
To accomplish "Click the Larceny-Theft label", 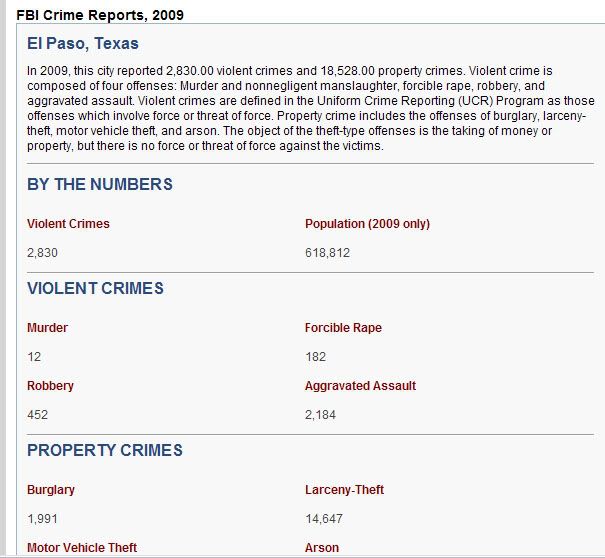I will point(345,490).
